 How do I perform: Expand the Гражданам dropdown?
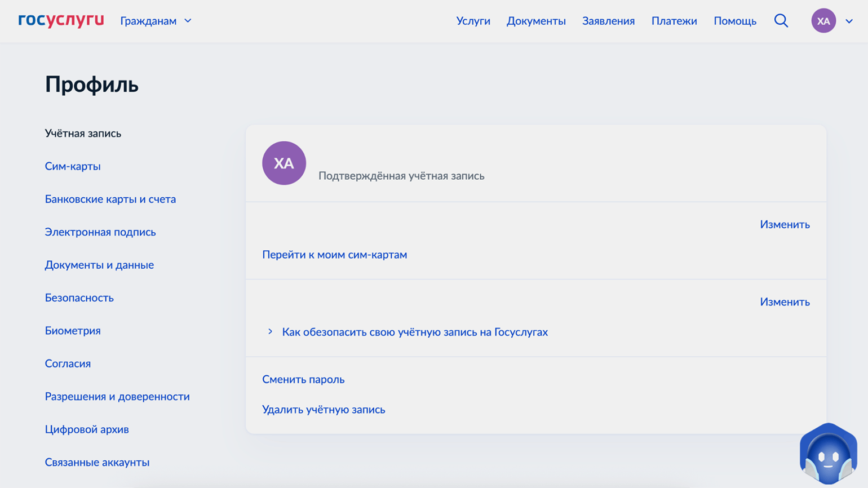point(156,21)
